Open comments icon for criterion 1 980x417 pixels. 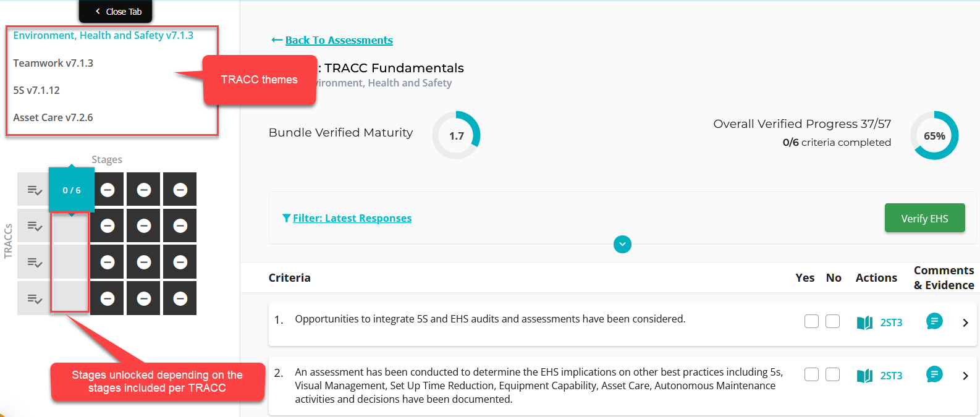pyautogui.click(x=934, y=321)
